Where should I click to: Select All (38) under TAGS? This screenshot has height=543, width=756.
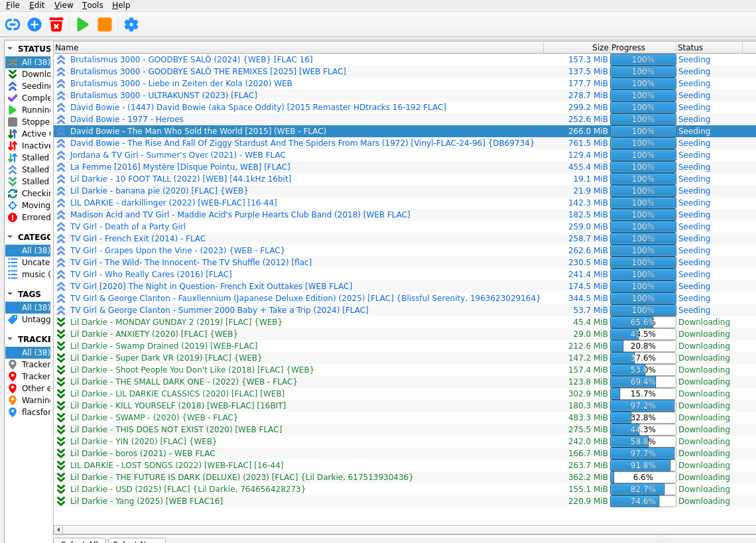point(29,307)
